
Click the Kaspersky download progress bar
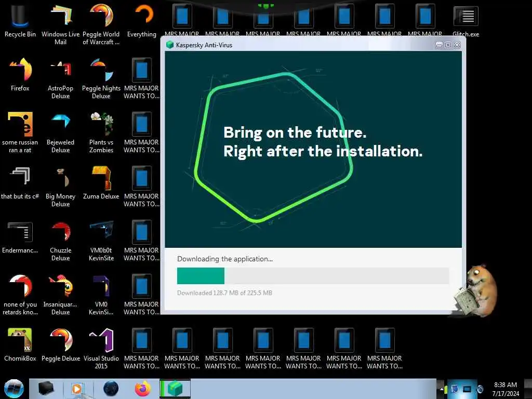point(313,275)
